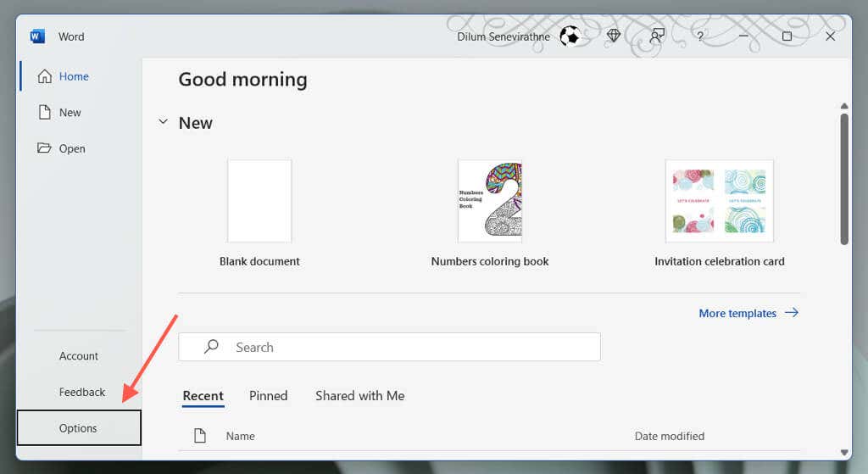Open the coauthoring person icon in title bar
This screenshot has width=868, height=474.
click(x=656, y=36)
